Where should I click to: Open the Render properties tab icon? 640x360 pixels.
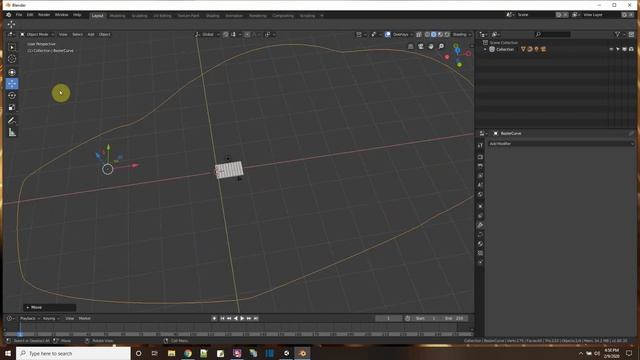[x=480, y=157]
